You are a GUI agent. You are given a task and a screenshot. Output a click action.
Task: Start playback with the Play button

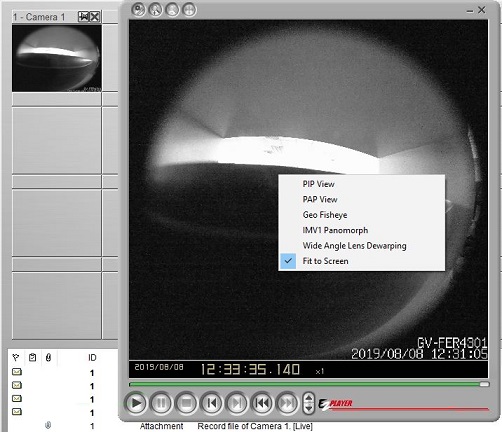tap(135, 403)
